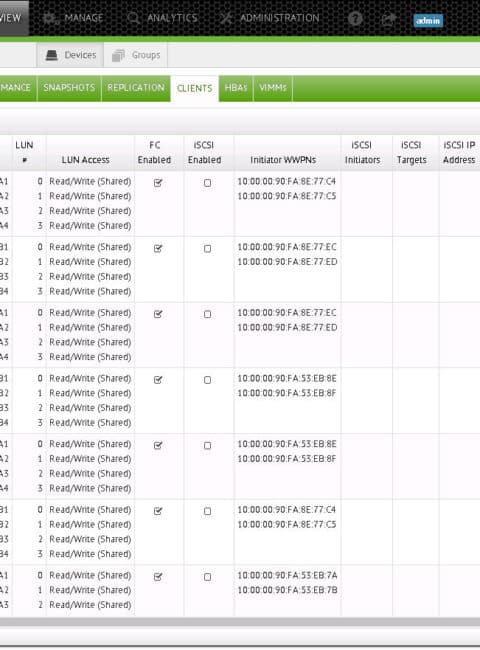Click the Analytics magnifier icon
This screenshot has width=480, height=650.
(133, 18)
